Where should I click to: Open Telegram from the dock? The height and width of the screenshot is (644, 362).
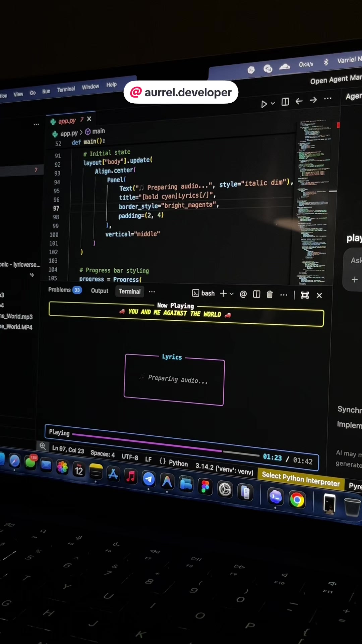coord(149,479)
